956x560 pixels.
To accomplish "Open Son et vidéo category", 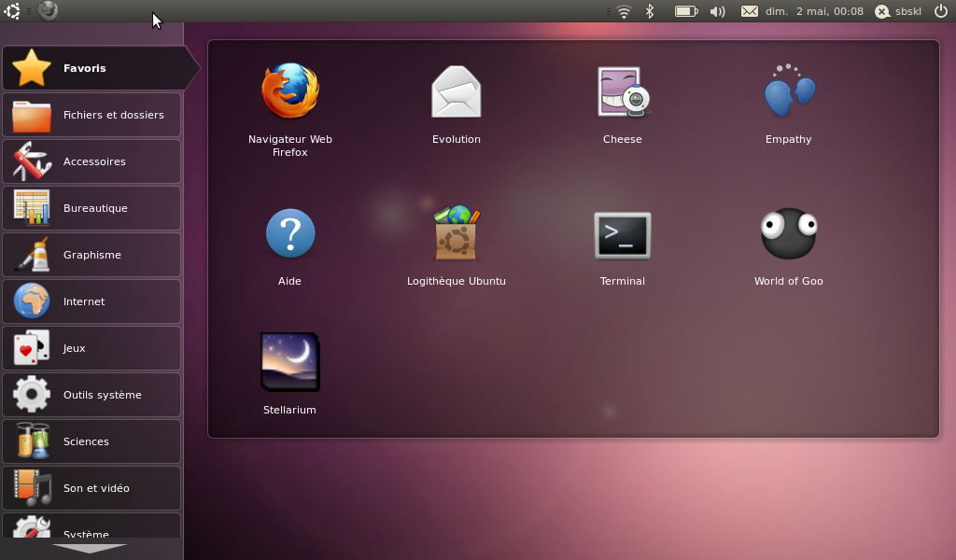I will coord(91,488).
